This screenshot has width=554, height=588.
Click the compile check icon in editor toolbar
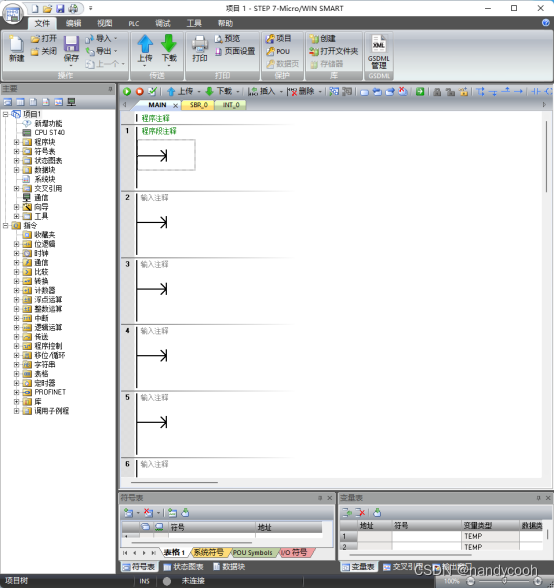coord(152,91)
